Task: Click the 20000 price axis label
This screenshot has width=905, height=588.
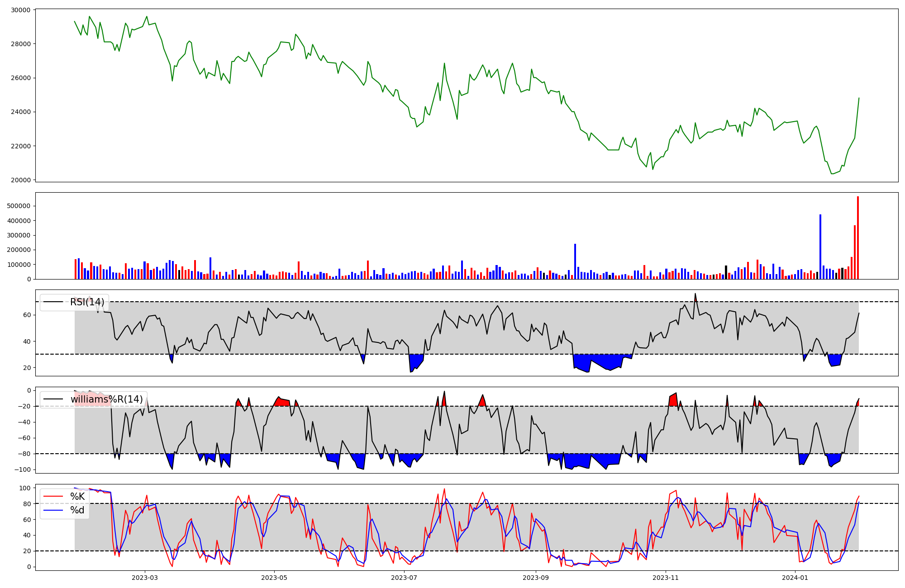Action: (20, 180)
